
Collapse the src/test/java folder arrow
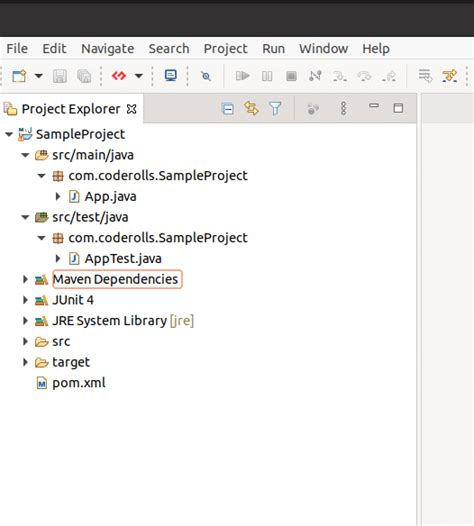click(25, 217)
